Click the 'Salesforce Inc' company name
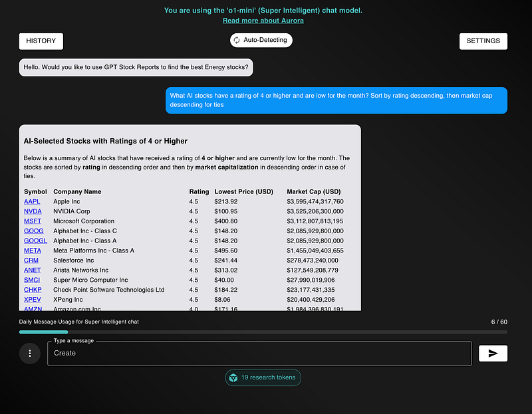The height and width of the screenshot is (414, 532). pos(73,260)
